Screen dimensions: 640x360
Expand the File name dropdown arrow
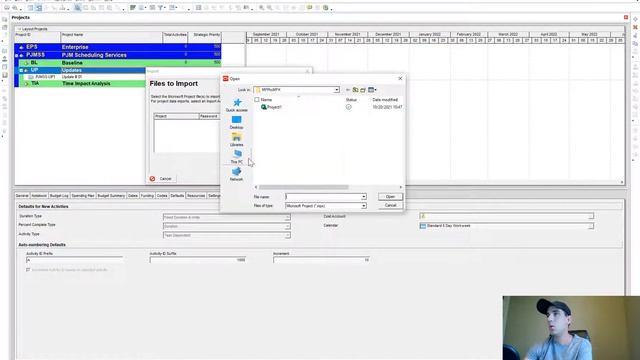tap(363, 197)
